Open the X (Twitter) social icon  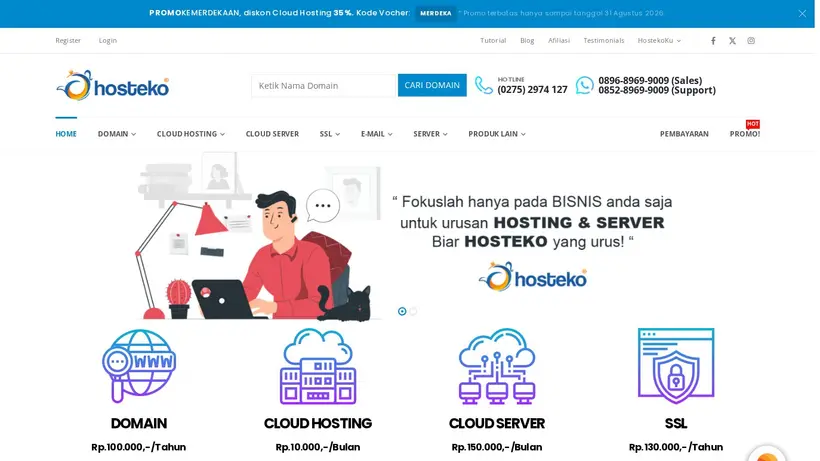[732, 41]
